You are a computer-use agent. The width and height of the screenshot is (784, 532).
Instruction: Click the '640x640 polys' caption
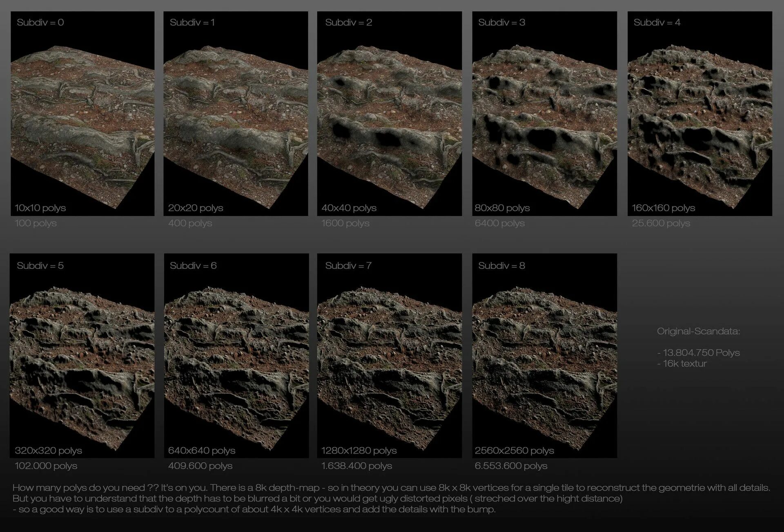coord(202,451)
